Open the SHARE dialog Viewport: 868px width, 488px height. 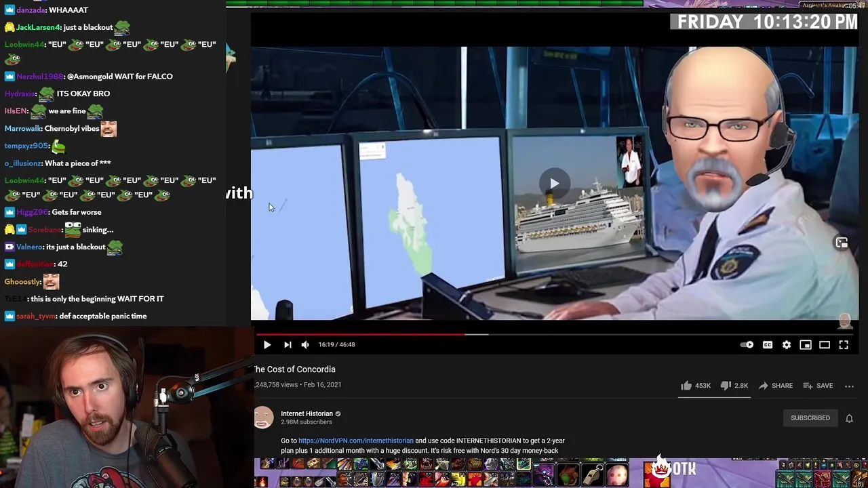775,386
